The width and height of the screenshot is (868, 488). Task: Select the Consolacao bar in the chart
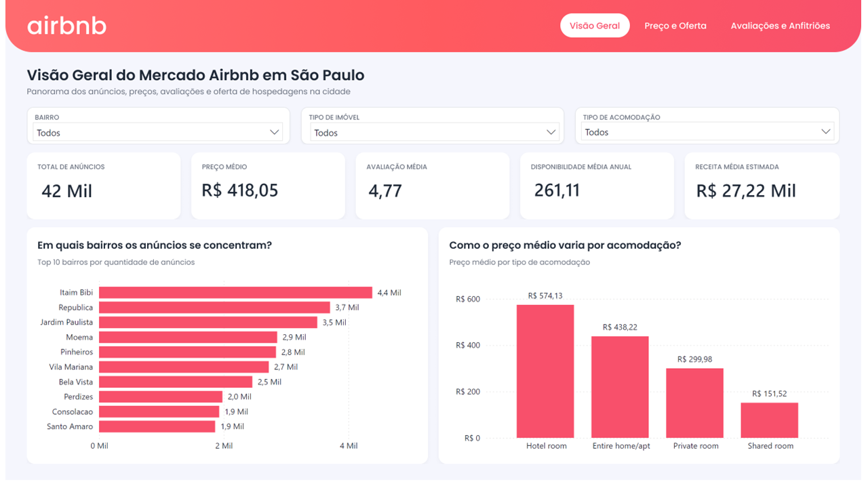[159, 411]
